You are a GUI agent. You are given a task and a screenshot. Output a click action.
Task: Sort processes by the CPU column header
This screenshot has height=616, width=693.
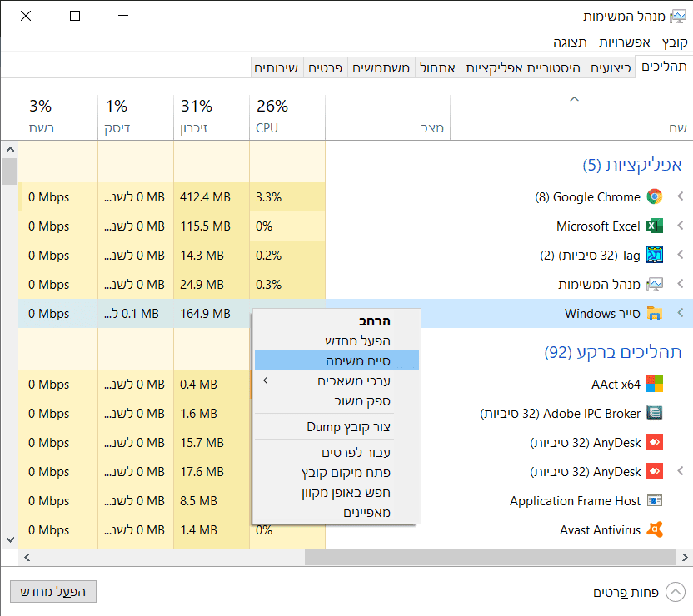point(286,117)
